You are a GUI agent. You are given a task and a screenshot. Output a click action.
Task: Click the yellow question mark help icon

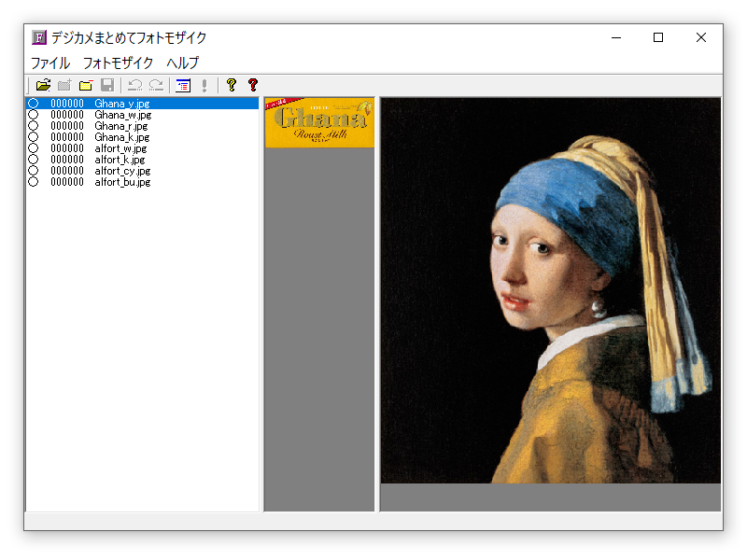pos(232,85)
